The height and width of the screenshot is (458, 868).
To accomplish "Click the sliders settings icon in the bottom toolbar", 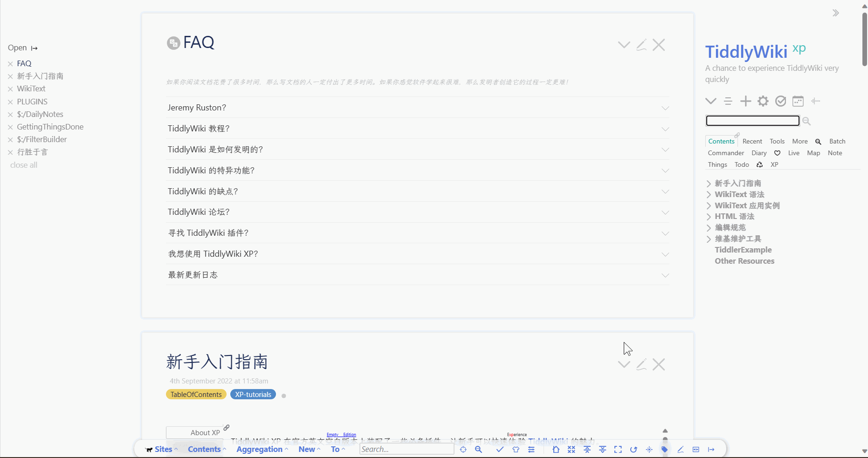I will point(531,450).
